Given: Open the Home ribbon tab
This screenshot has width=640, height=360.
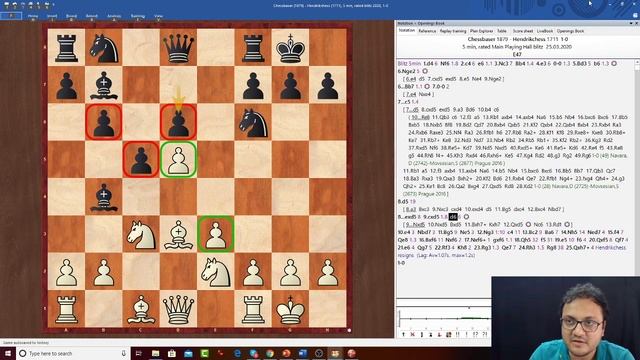Looking at the screenshot, I should pyautogui.click(x=33, y=16).
